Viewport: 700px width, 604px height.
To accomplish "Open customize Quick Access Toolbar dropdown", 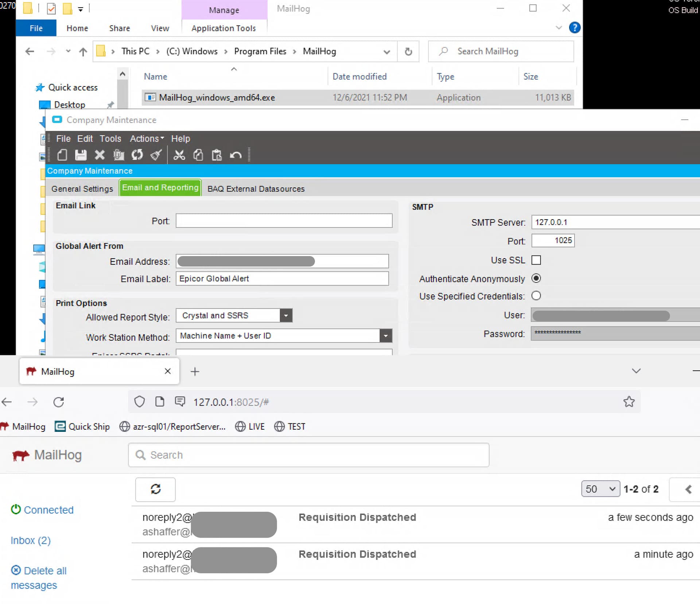I will pyautogui.click(x=81, y=9).
